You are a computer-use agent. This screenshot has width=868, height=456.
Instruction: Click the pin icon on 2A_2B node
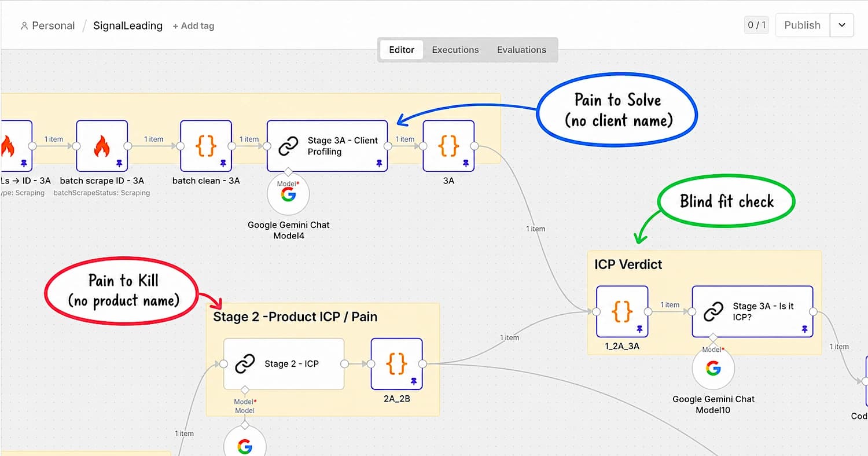[414, 381]
